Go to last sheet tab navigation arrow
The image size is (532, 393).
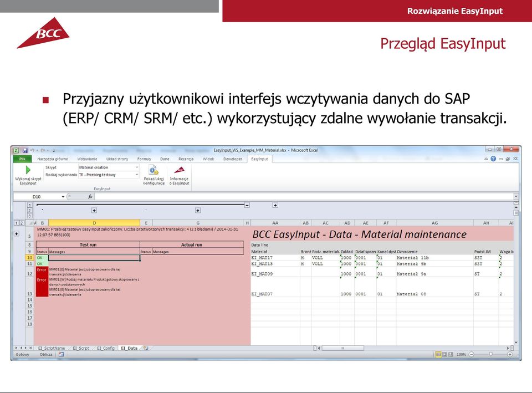(31, 348)
